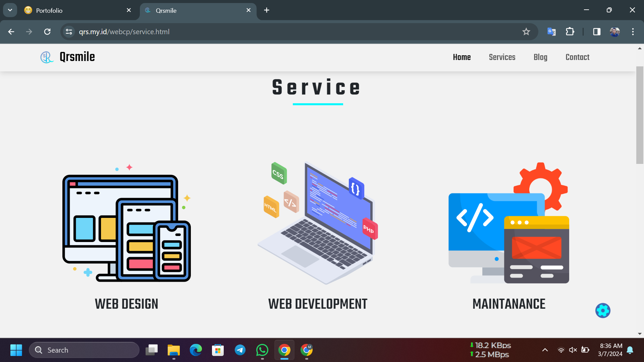The image size is (644, 362).
Task: Click the Qrsmile logo icon
Action: point(47,57)
